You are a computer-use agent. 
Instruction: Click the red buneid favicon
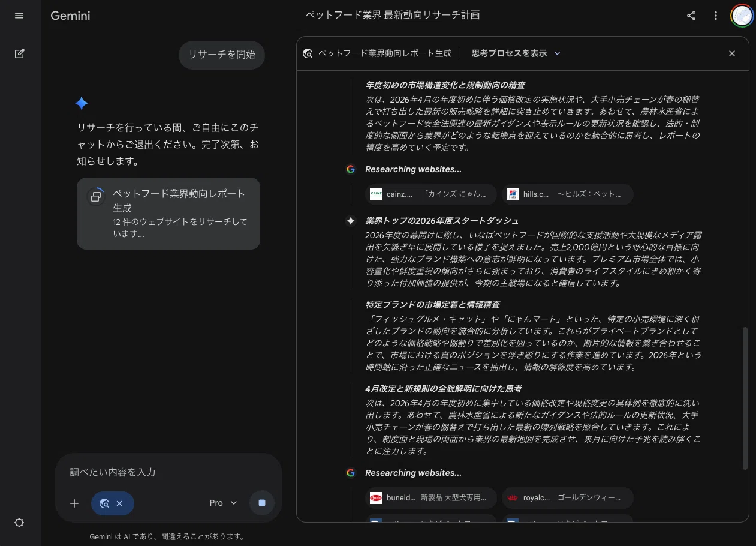point(376,497)
